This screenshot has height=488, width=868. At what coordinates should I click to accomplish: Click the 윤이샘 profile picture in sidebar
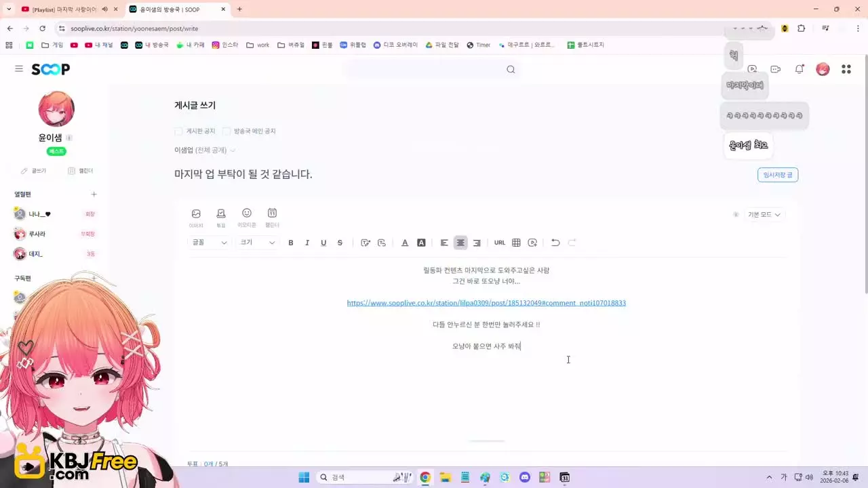pyautogui.click(x=56, y=108)
